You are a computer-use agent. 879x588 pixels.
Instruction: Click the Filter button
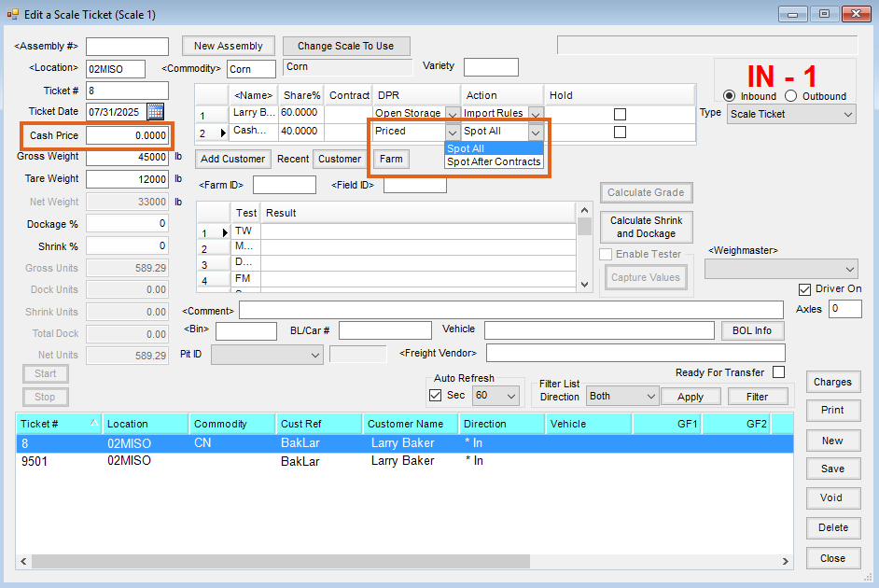pos(757,397)
